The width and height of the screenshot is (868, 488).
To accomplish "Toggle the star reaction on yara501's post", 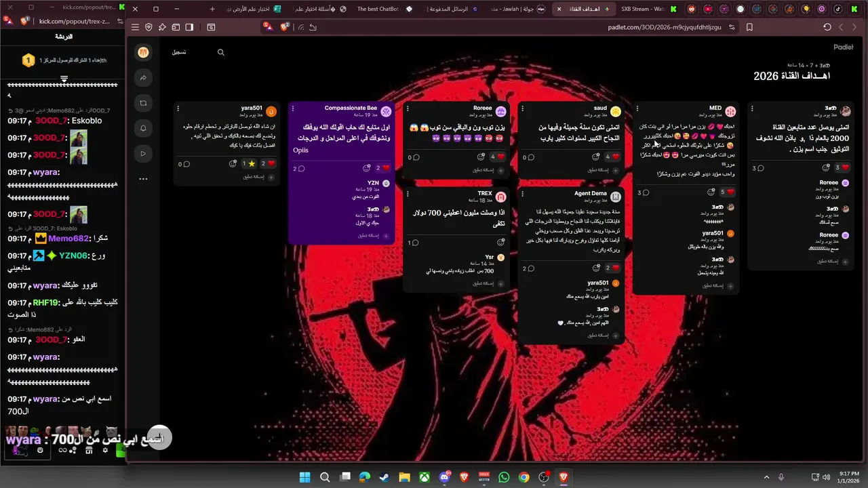I will click(x=248, y=164).
